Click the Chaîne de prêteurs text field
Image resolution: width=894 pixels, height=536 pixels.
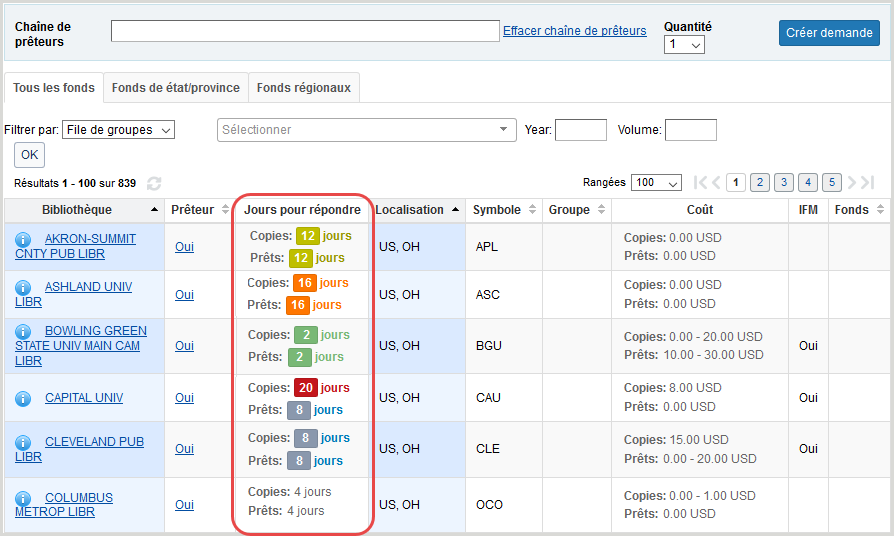tap(305, 32)
